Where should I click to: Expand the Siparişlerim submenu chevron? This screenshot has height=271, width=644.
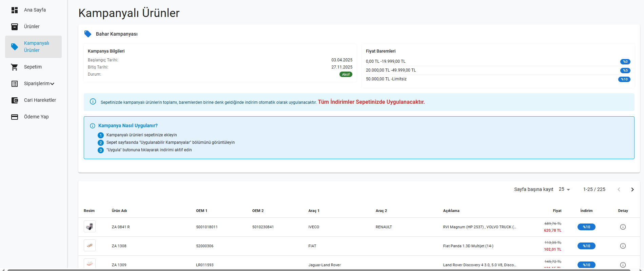click(52, 84)
